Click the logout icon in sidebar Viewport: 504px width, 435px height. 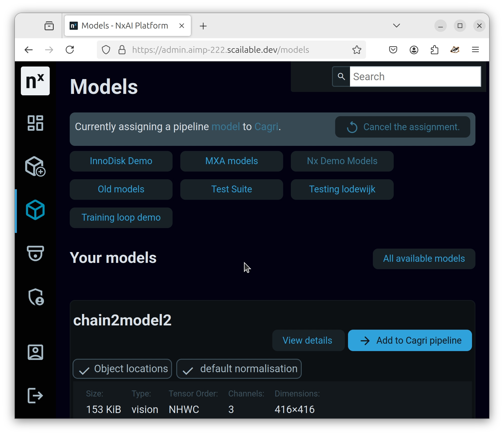[35, 396]
